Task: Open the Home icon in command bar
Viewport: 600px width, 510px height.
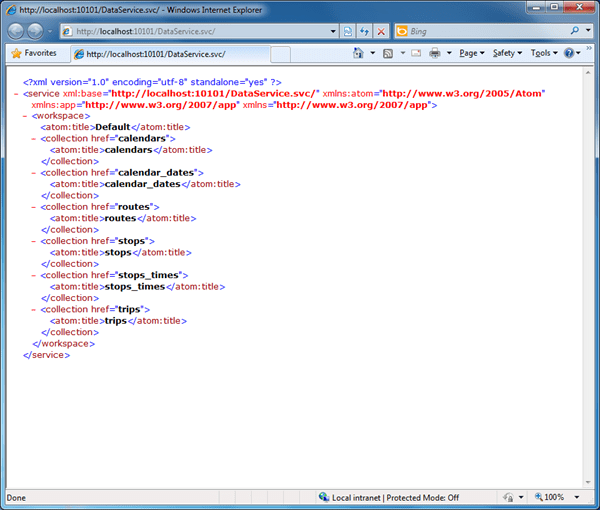Action: point(358,53)
